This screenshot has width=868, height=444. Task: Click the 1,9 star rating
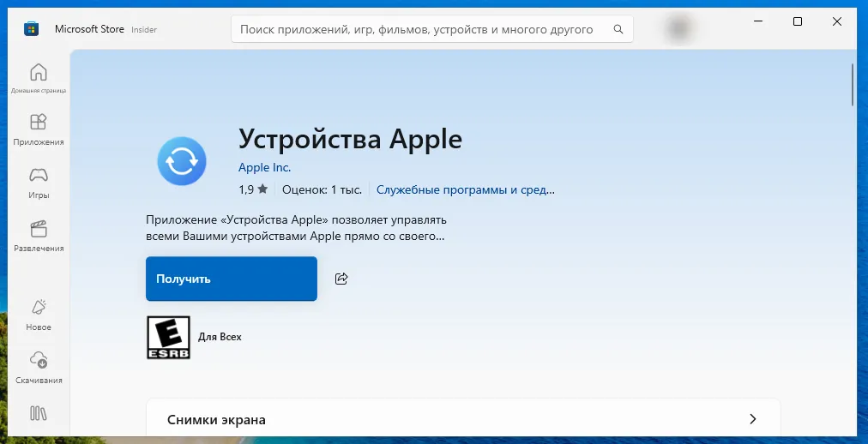point(253,189)
